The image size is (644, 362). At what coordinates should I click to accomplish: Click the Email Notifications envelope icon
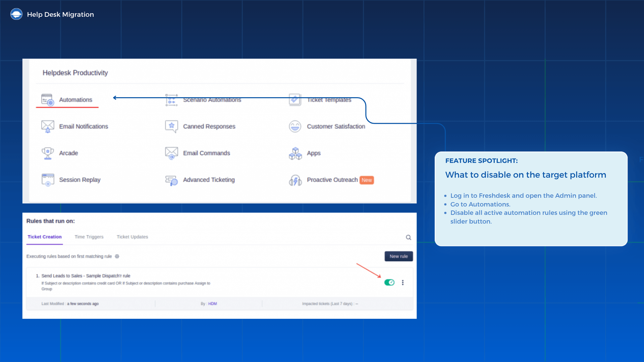tap(48, 126)
